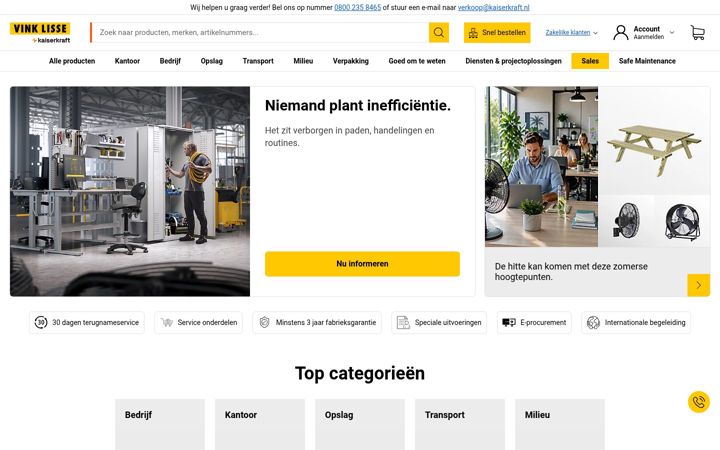Click the Minstens 3 jaar fabrieksgarantie text
Image resolution: width=720 pixels, height=450 pixels.
click(x=326, y=322)
